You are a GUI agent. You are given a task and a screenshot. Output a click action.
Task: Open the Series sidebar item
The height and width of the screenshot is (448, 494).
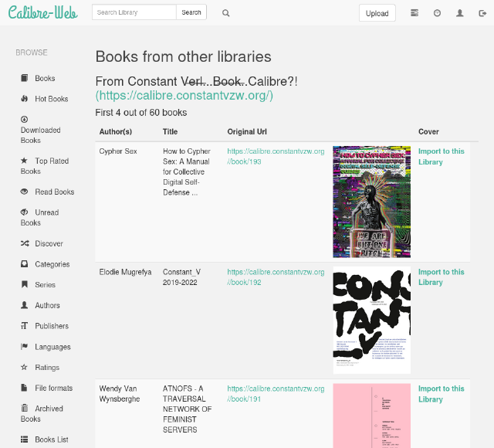click(x=45, y=285)
